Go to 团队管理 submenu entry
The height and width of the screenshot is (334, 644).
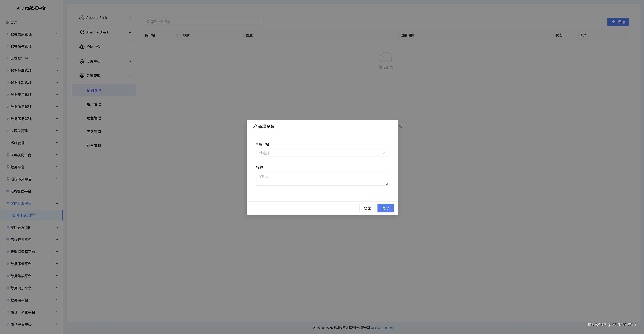tap(94, 132)
